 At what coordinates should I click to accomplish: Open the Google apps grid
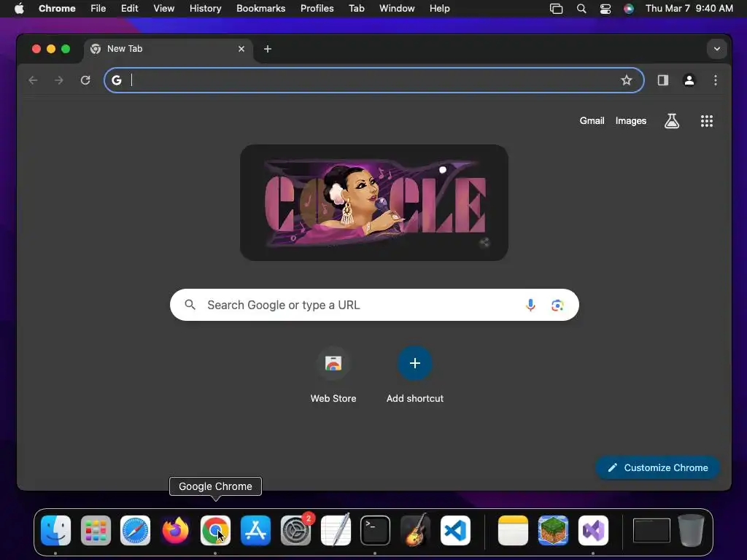(x=706, y=121)
